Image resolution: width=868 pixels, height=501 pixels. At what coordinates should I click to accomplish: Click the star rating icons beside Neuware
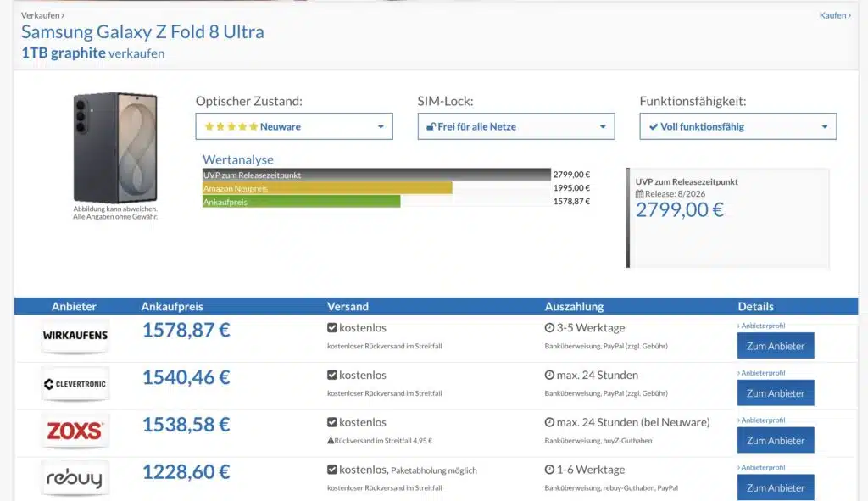click(231, 127)
